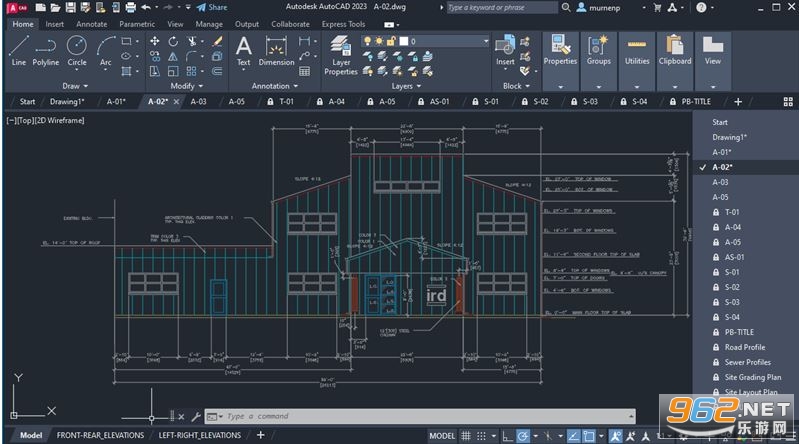Viewport: 799px width, 444px height.
Task: Activate the Rotate tool
Action: pos(173,41)
